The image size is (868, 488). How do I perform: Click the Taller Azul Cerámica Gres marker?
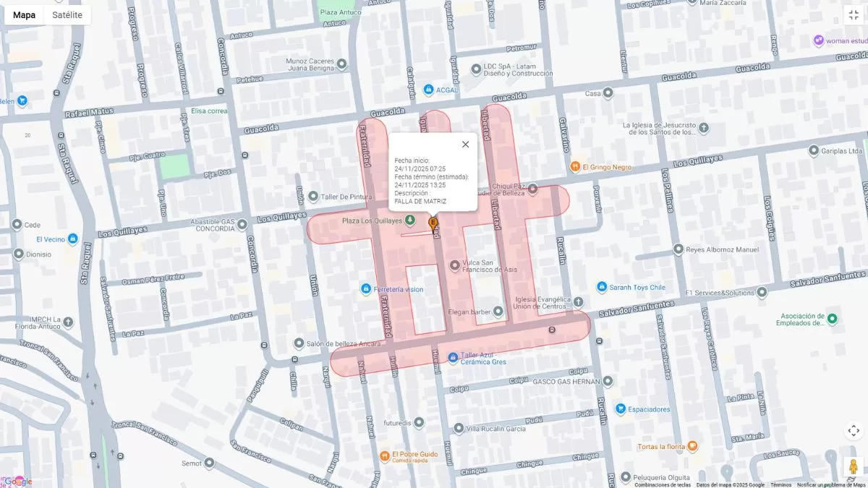(x=453, y=357)
